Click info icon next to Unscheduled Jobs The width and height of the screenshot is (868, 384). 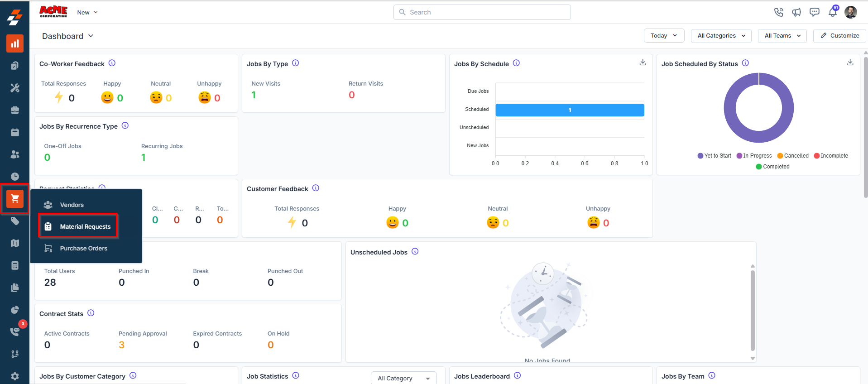click(x=415, y=251)
